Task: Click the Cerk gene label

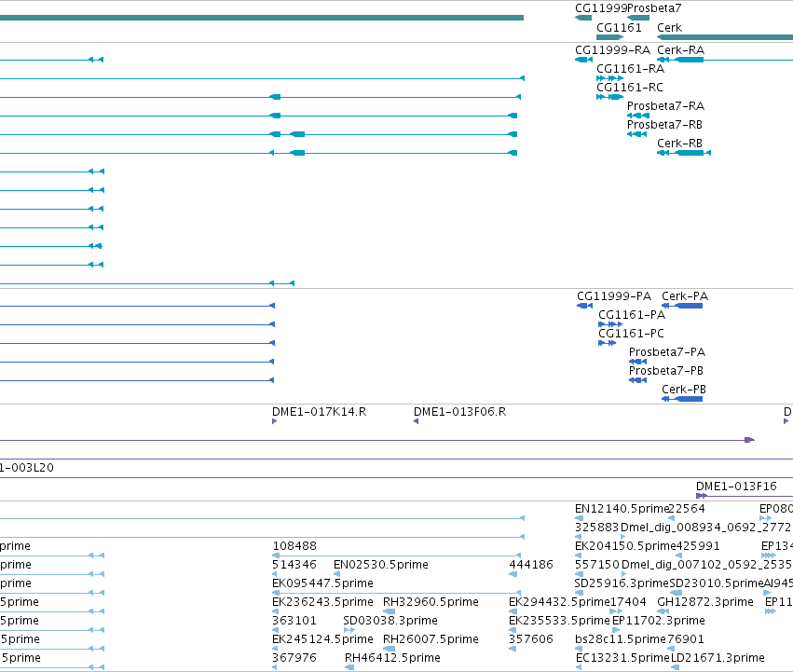Action: tap(670, 27)
